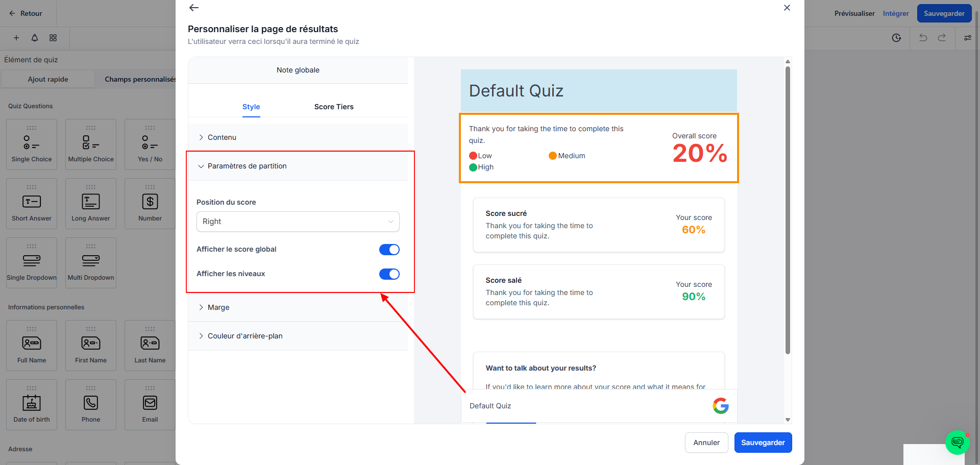This screenshot has height=465, width=980.
Task: Select the Style tab
Action: pyautogui.click(x=251, y=107)
